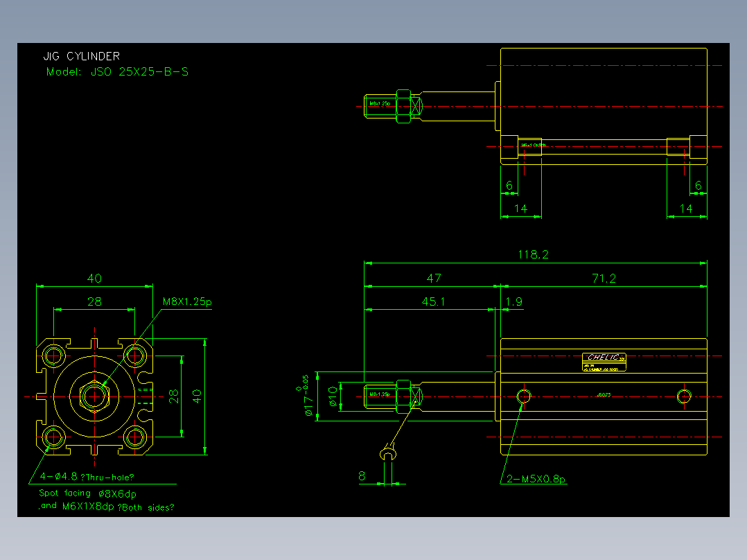Click the 1.9 dimension value

(x=513, y=301)
